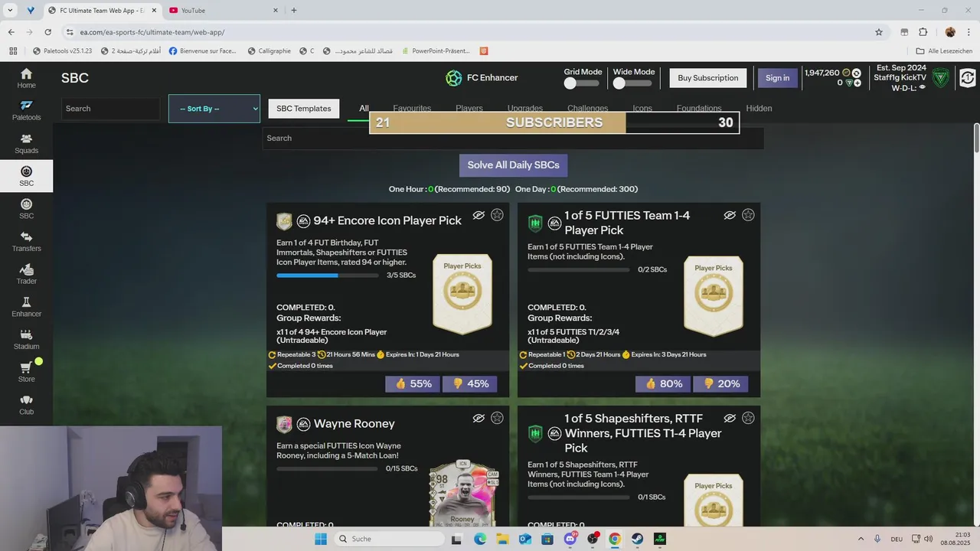The height and width of the screenshot is (551, 980).
Task: Toggle Grid Mode switch
Action: tap(582, 83)
